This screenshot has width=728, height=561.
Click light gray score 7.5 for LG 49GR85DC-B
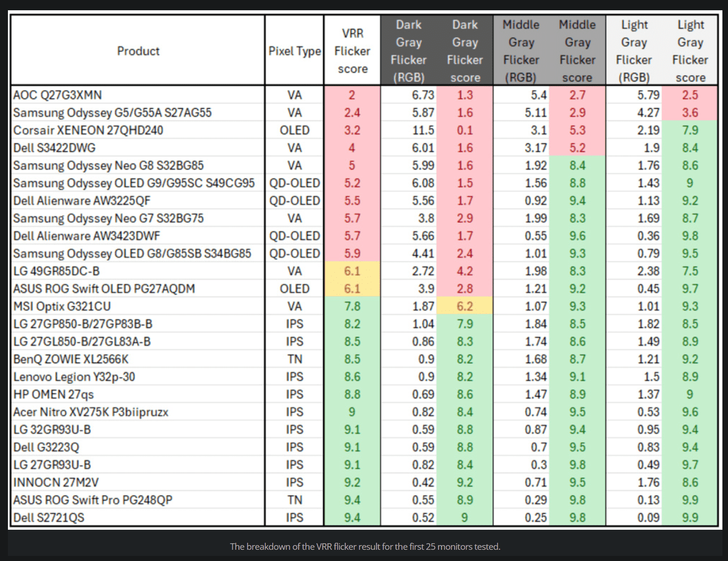pos(690,271)
